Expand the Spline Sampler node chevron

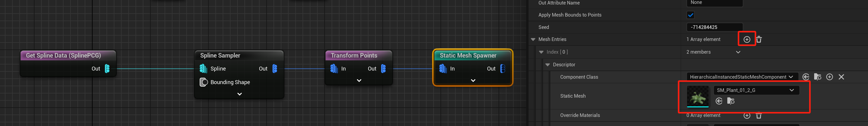pyautogui.click(x=240, y=94)
